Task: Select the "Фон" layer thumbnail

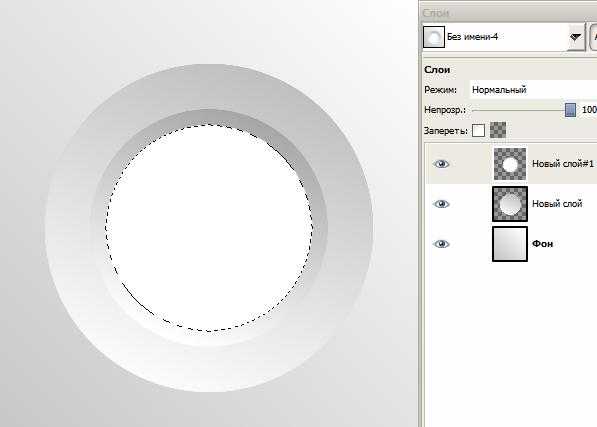Action: pos(510,244)
